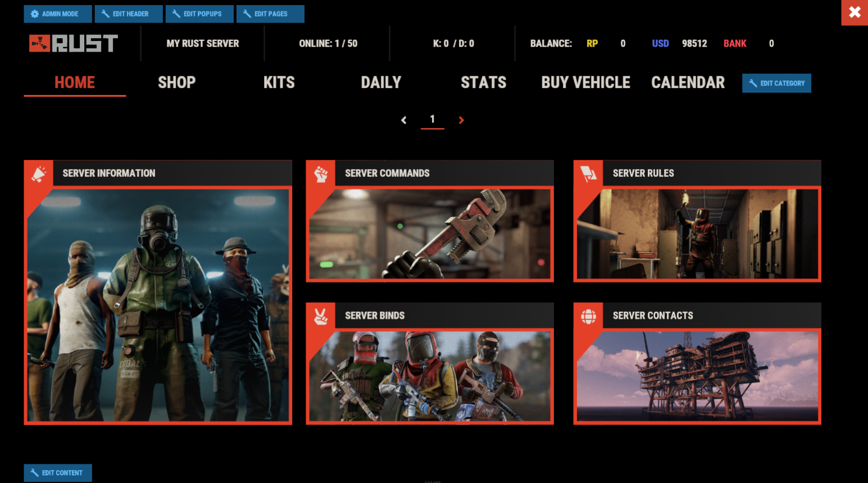Click the "SERVER CONTACTS" heading
This screenshot has width=868, height=483.
coord(653,316)
